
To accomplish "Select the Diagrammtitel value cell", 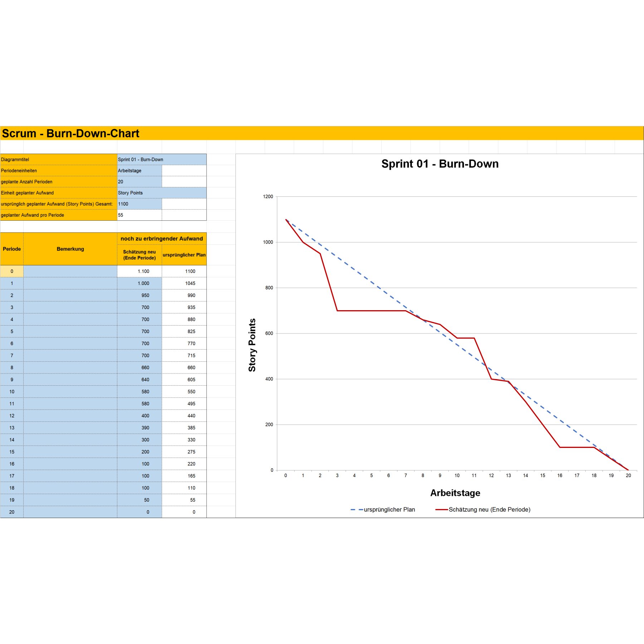I will coord(161,160).
